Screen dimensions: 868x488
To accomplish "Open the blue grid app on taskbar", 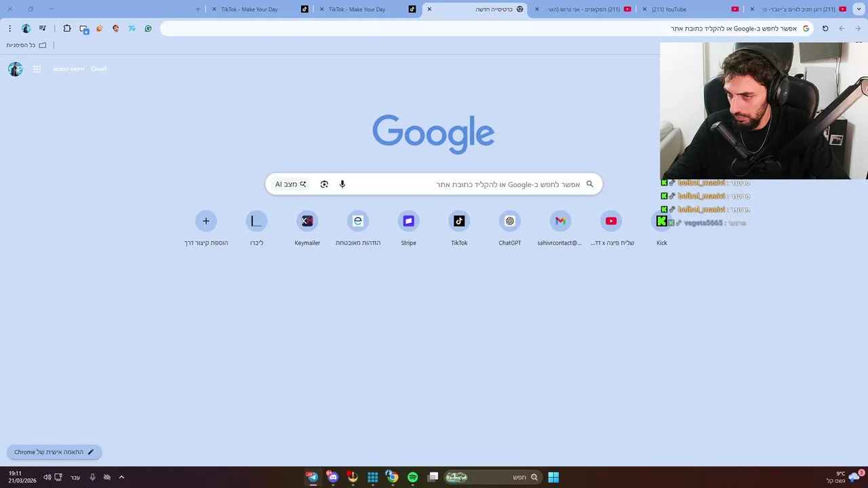I will pos(372,477).
